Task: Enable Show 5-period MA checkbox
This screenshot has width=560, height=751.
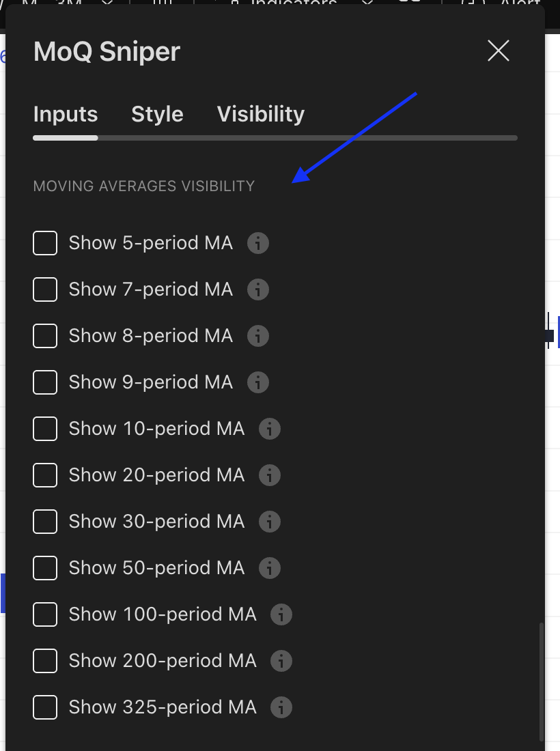Action: tap(45, 243)
